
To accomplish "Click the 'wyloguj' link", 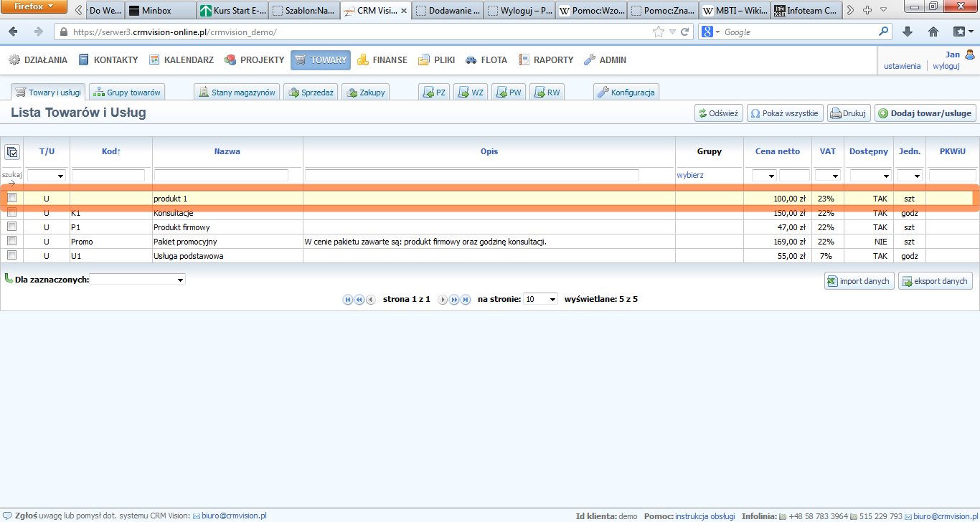I will point(946,66).
